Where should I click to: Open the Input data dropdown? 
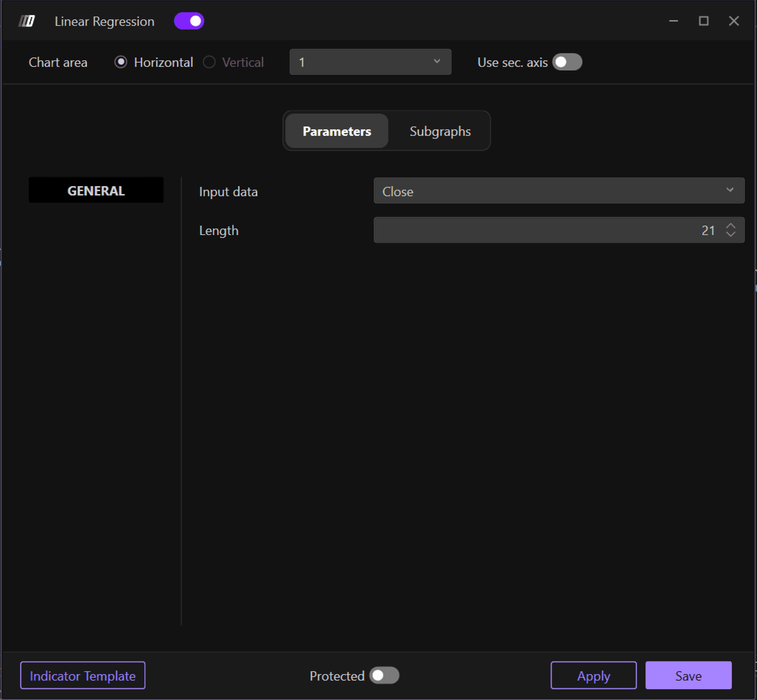pos(558,191)
